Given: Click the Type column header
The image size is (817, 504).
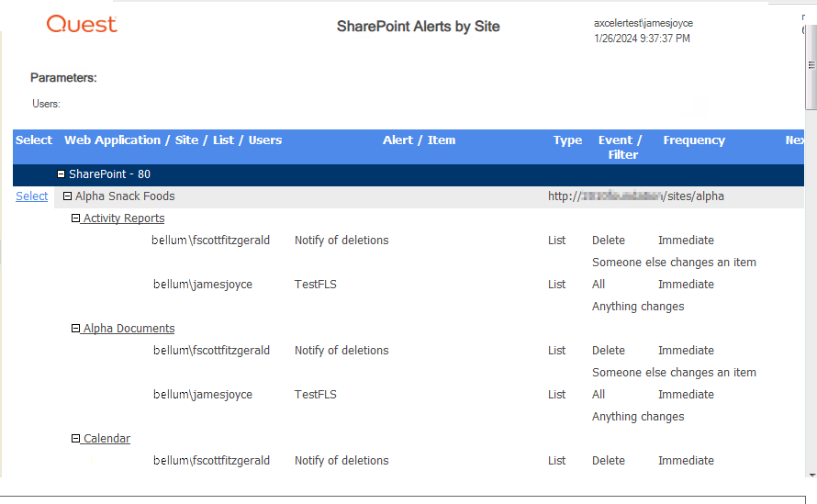Looking at the screenshot, I should (567, 140).
